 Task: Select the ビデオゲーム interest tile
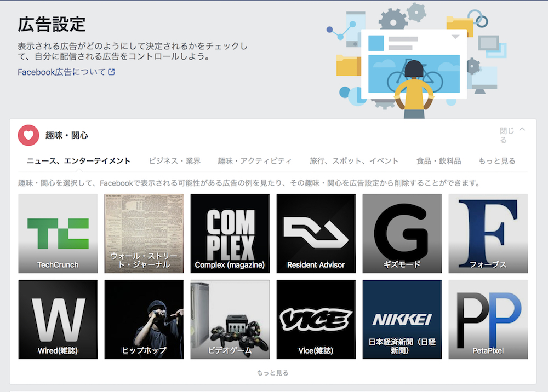(230, 319)
